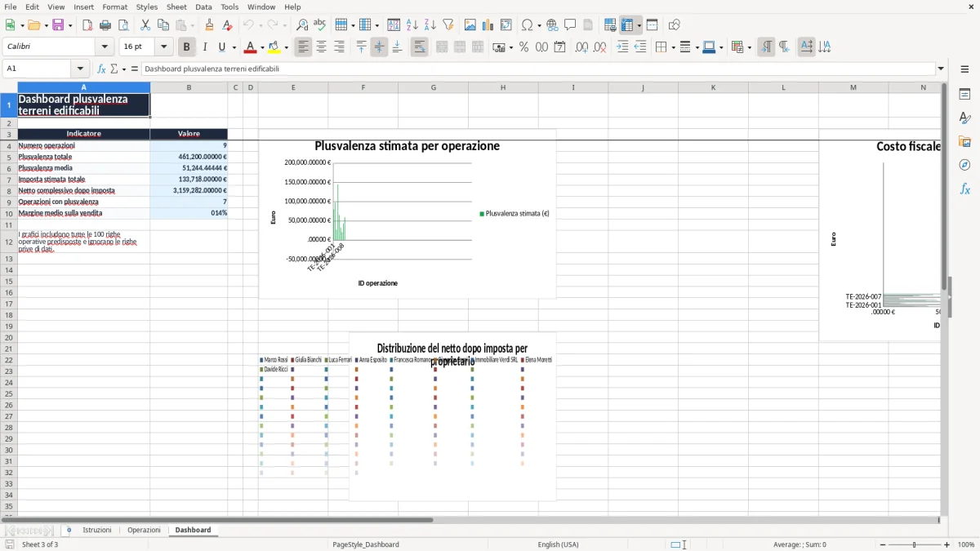Click the Format as Percent icon
This screenshot has width=980, height=551.
click(x=524, y=47)
